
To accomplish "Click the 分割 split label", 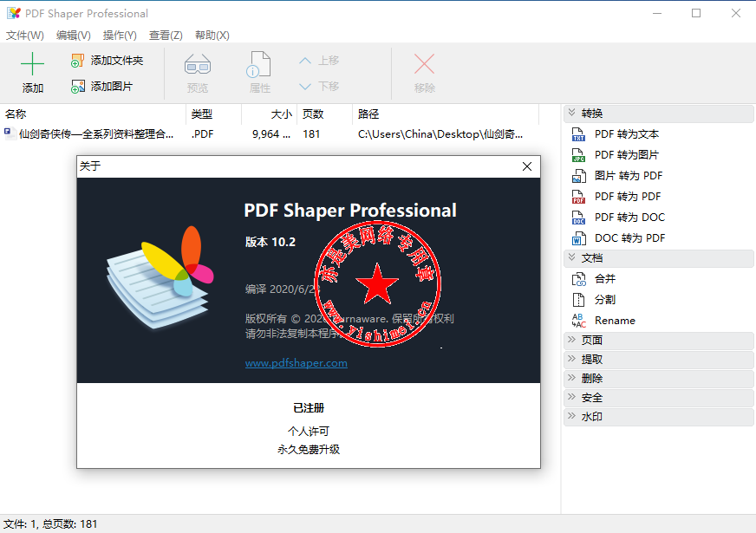I will pyautogui.click(x=605, y=300).
